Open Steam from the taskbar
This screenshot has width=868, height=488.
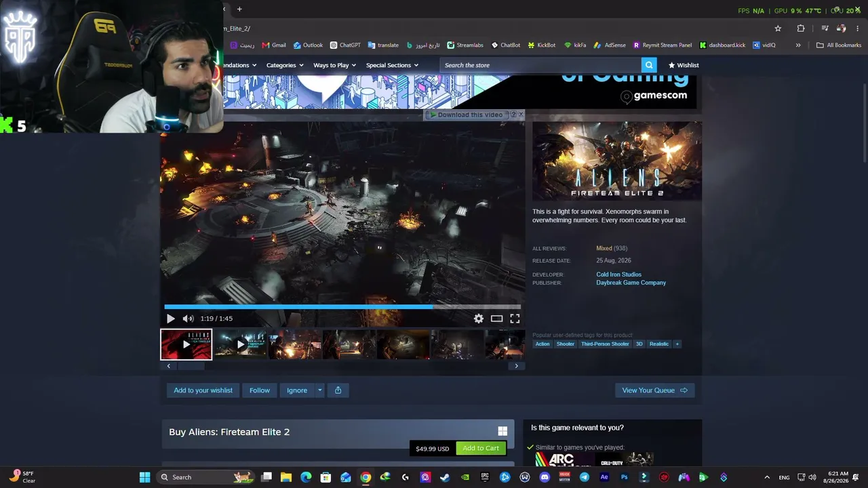(445, 477)
